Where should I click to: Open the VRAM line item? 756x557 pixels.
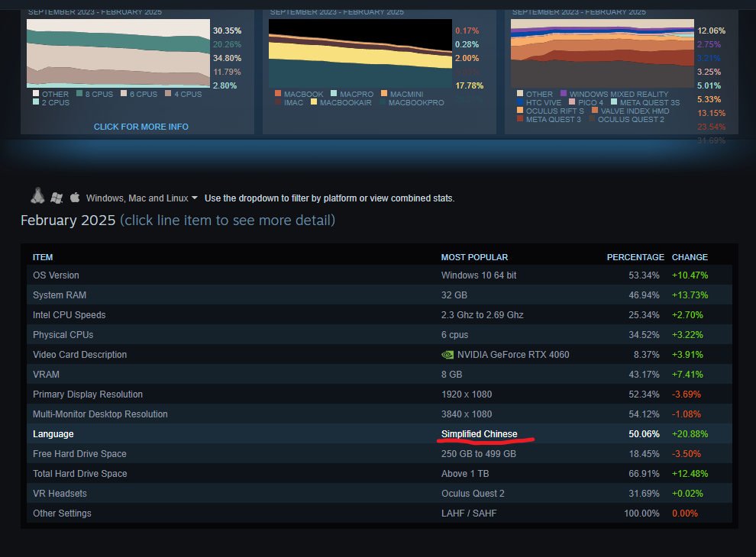(x=379, y=375)
